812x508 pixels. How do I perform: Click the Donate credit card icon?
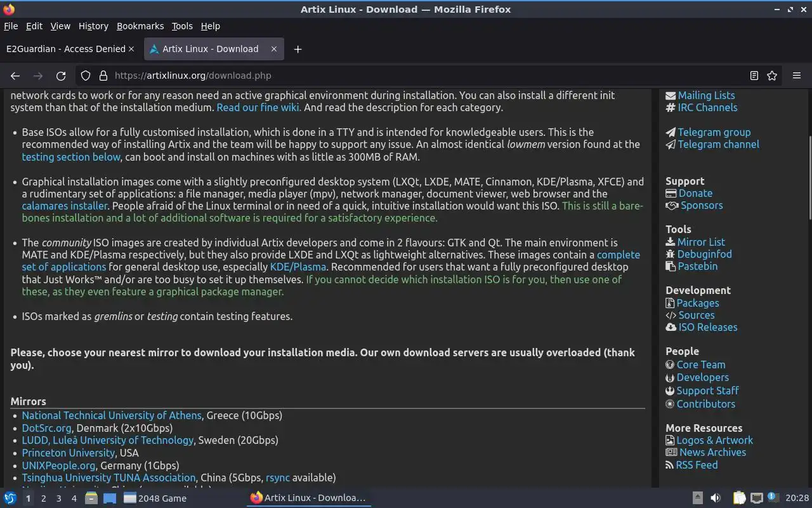point(671,193)
